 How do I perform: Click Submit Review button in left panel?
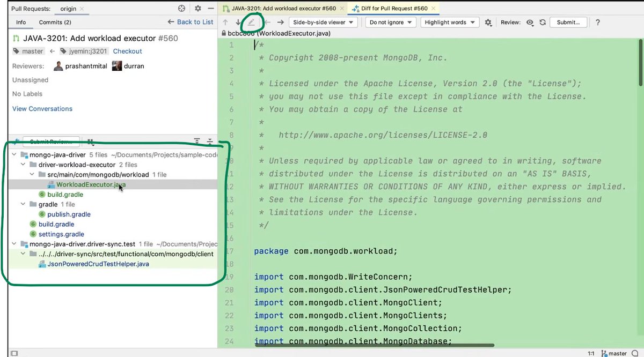[x=51, y=142]
